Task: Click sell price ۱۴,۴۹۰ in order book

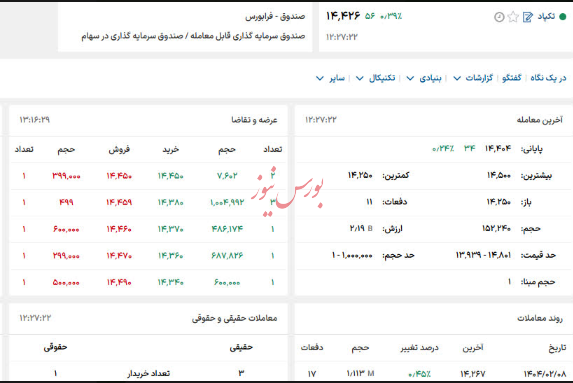Action: [119, 282]
